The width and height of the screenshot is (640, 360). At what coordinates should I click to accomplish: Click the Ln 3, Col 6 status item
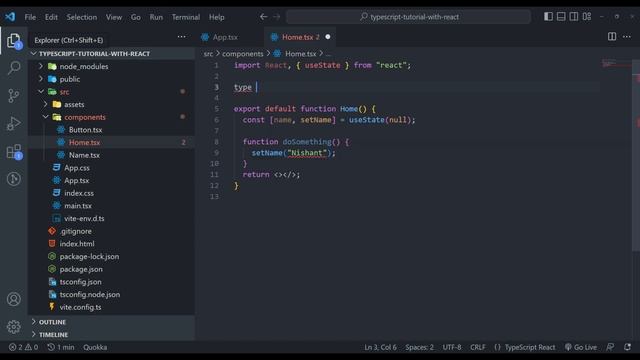click(380, 347)
